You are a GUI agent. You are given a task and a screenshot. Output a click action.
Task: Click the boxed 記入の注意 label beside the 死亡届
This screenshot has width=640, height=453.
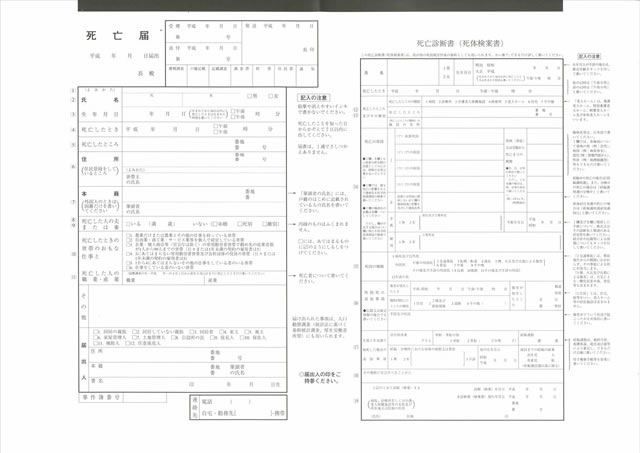(x=313, y=98)
